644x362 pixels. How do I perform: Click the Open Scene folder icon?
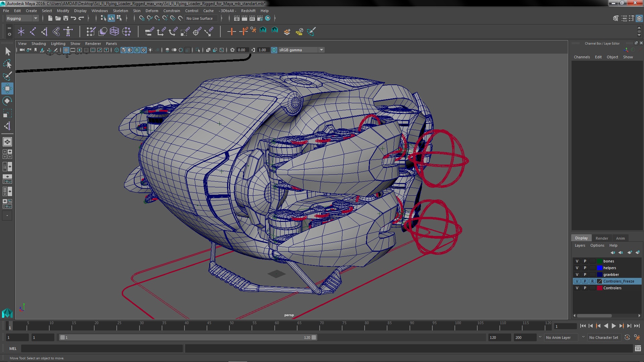pyautogui.click(x=58, y=18)
